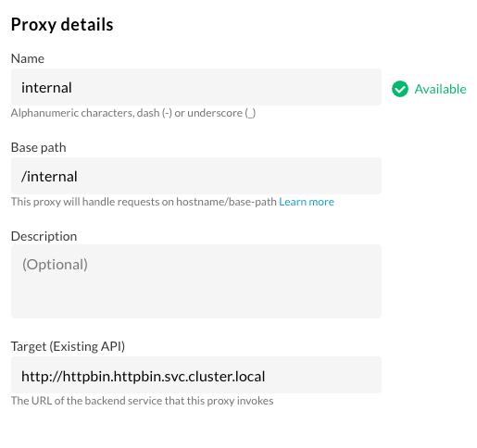Select the Base path field with /internal
Viewport: 477px width, 448px height.
tap(196, 176)
